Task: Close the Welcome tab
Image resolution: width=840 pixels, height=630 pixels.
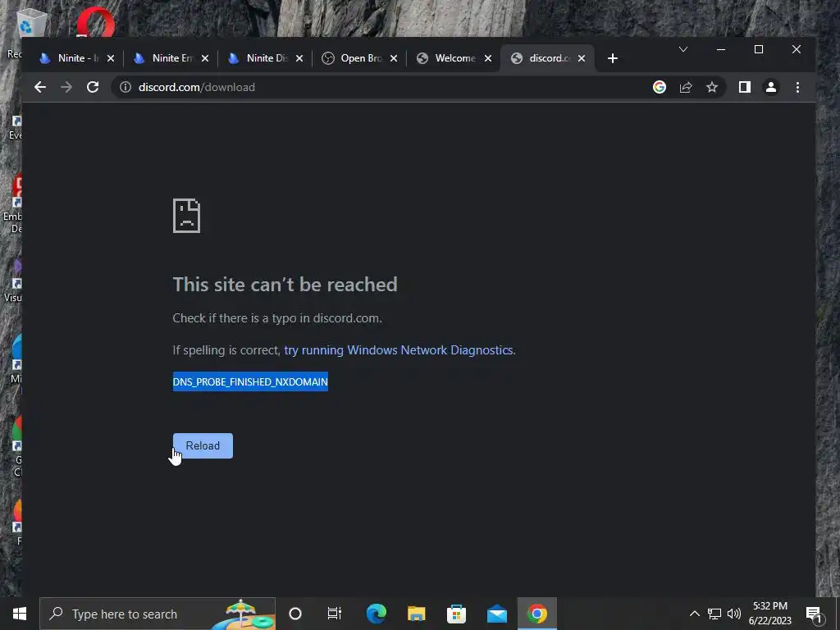Action: pos(488,58)
